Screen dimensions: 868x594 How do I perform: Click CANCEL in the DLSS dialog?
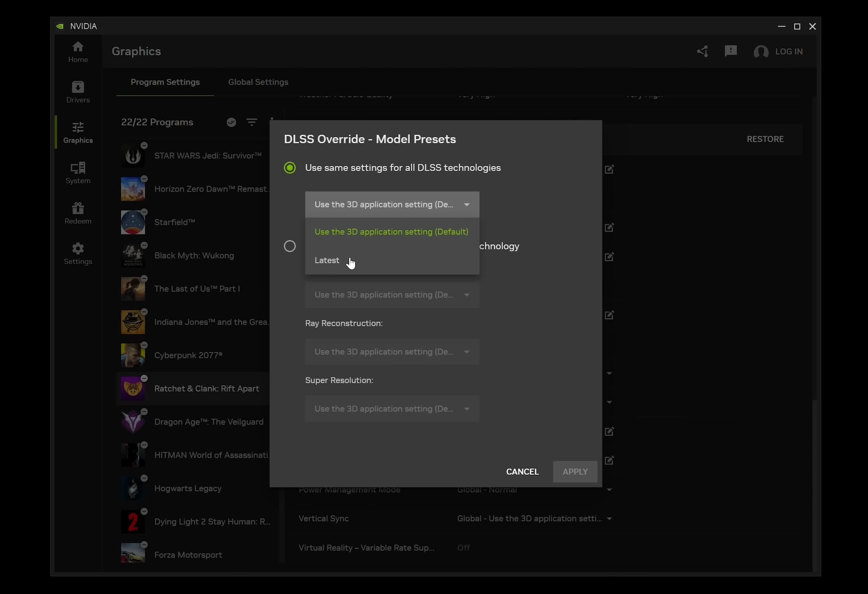pos(522,472)
